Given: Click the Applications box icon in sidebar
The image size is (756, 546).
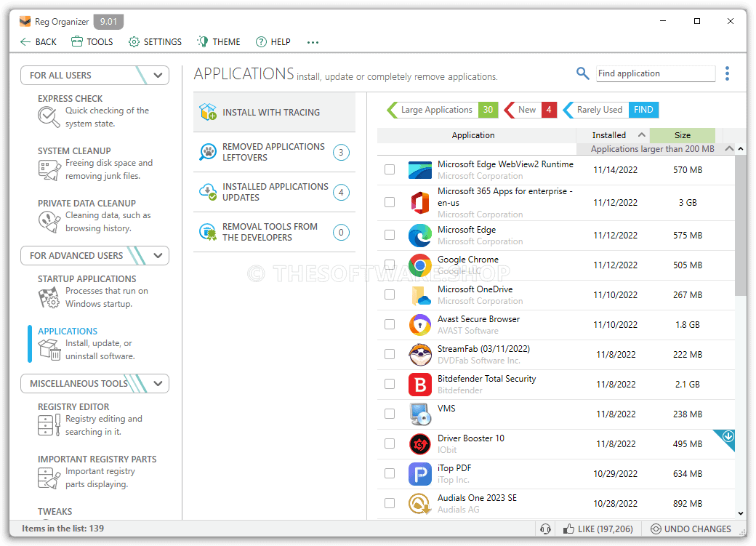Looking at the screenshot, I should coord(49,350).
